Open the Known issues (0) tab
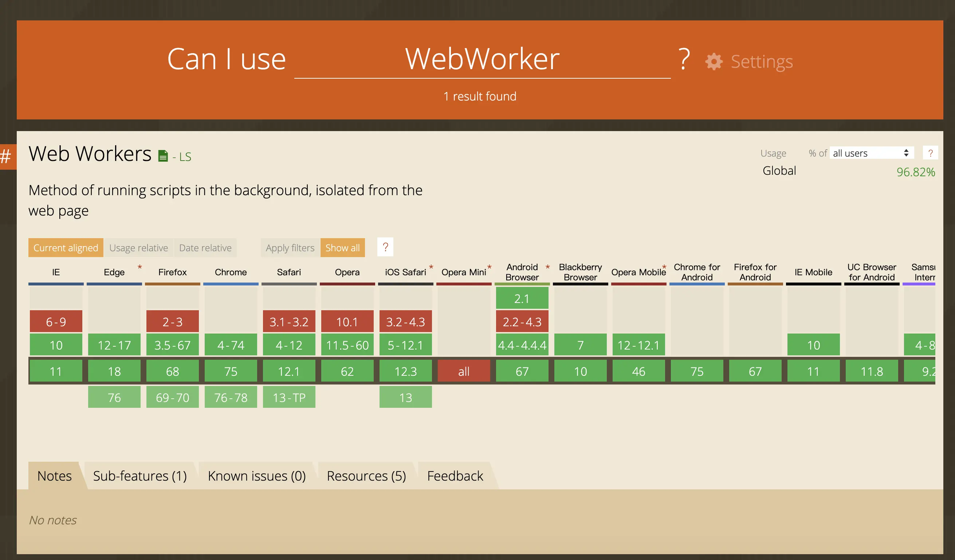Viewport: 955px width, 560px height. (x=256, y=476)
